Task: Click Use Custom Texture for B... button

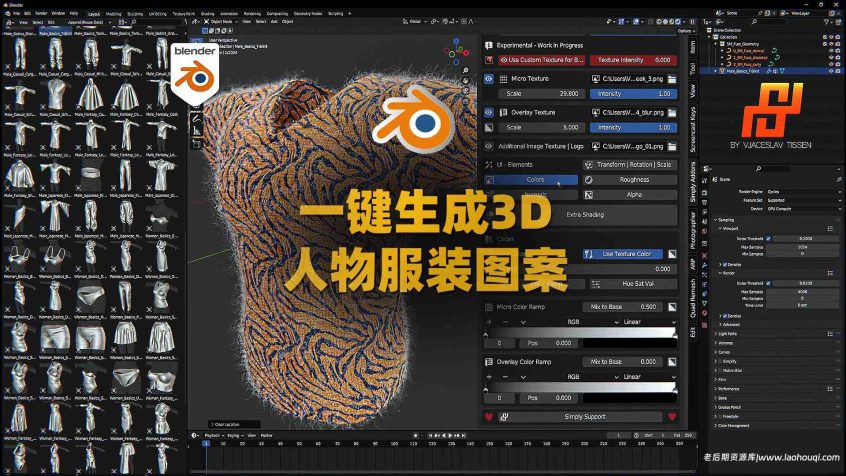Action: click(542, 60)
